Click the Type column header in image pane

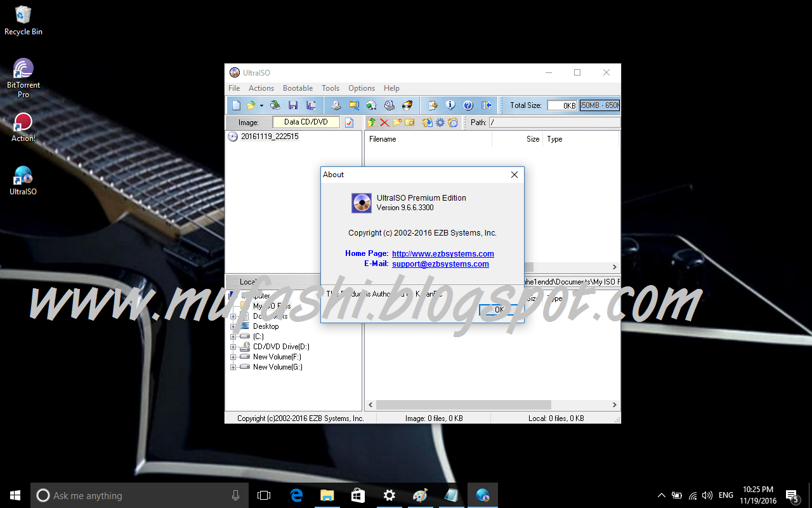click(x=580, y=139)
